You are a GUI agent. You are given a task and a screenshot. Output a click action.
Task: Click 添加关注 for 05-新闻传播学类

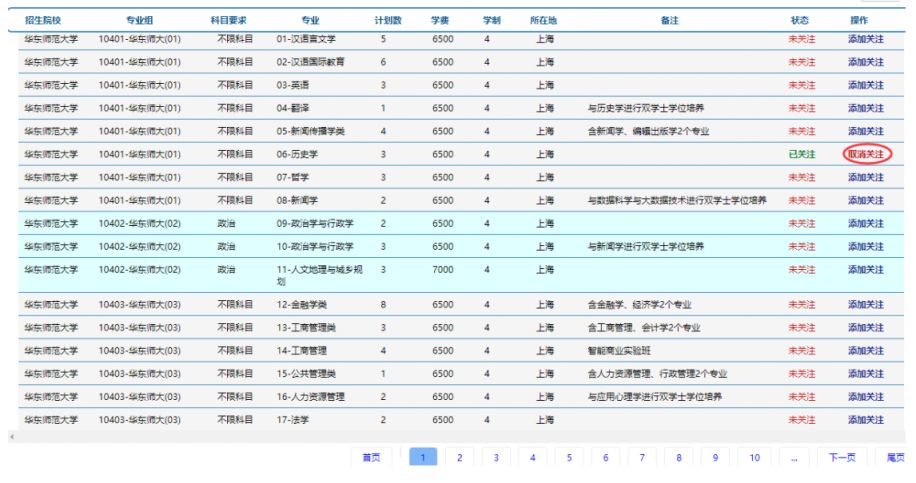(x=866, y=131)
